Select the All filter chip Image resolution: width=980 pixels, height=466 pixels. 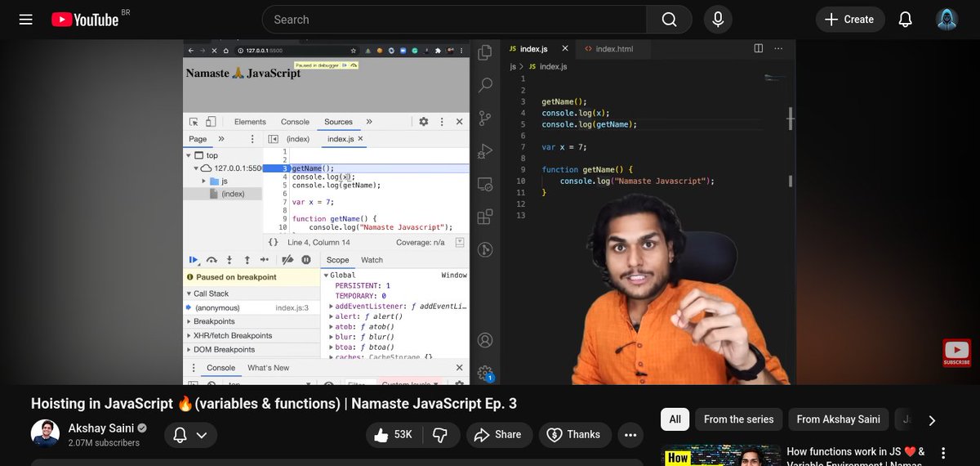click(x=675, y=419)
